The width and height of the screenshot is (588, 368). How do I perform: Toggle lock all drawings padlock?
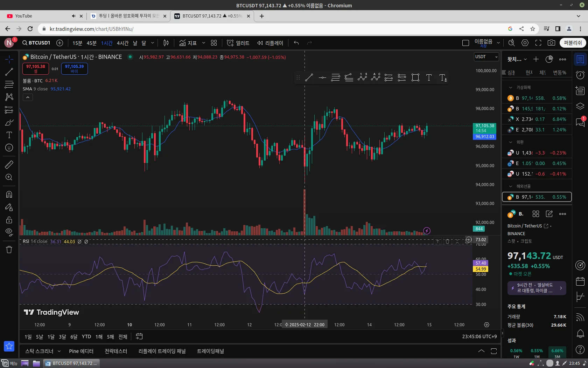pos(9,220)
